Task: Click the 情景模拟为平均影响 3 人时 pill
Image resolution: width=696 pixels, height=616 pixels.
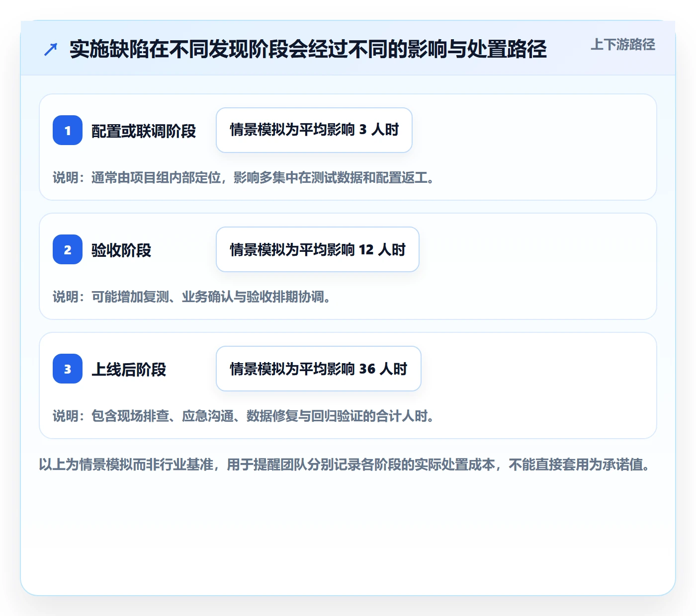Action: (314, 130)
